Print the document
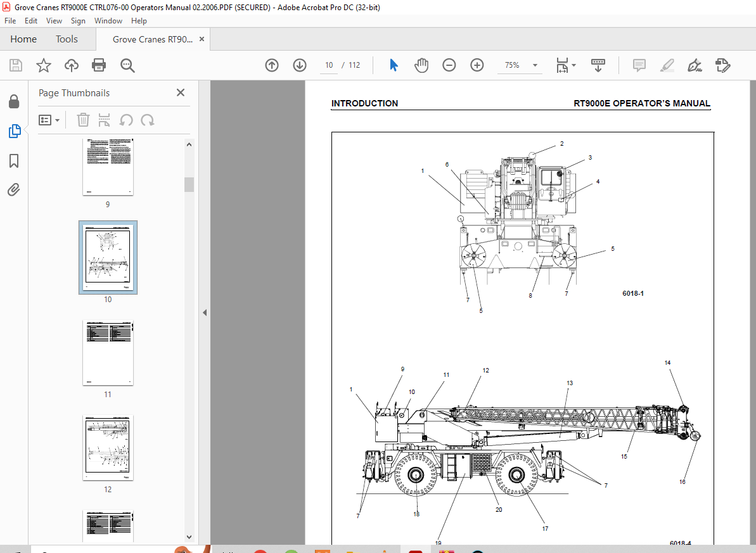Viewport: 756px width, 553px height. tap(99, 65)
